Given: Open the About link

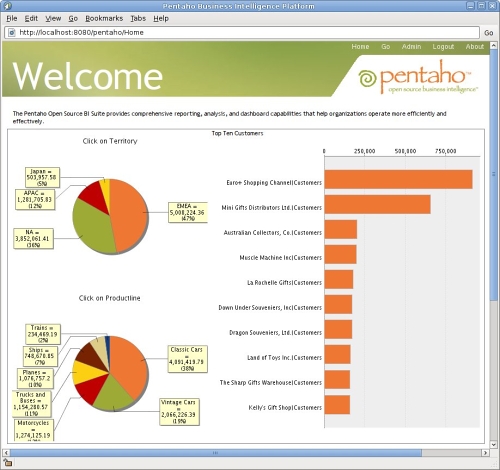Looking at the screenshot, I should (x=475, y=47).
